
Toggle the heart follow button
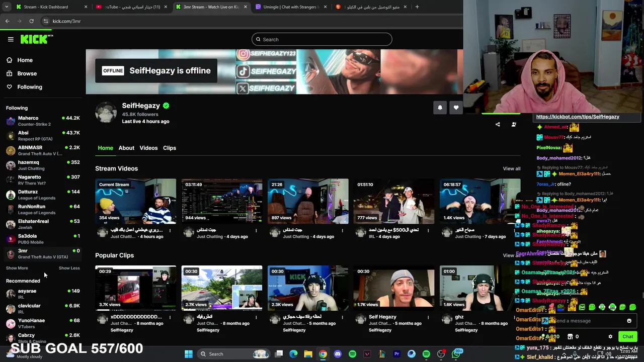click(x=456, y=108)
